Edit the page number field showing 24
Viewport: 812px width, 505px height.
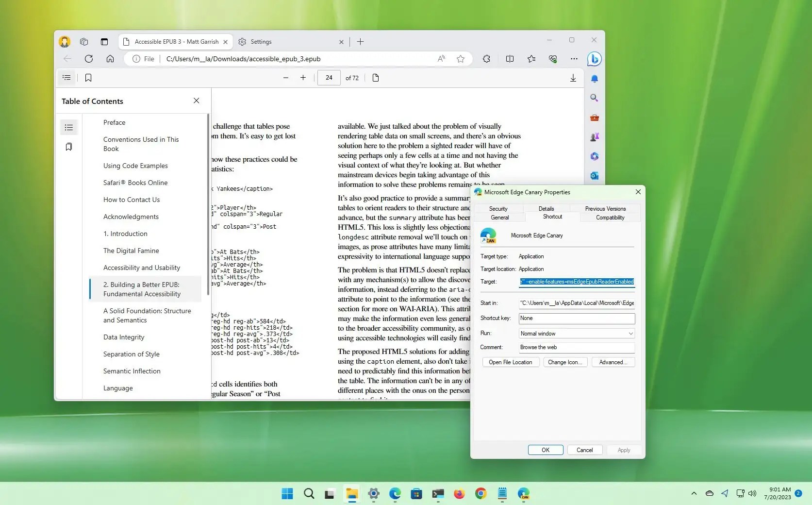[329, 78]
